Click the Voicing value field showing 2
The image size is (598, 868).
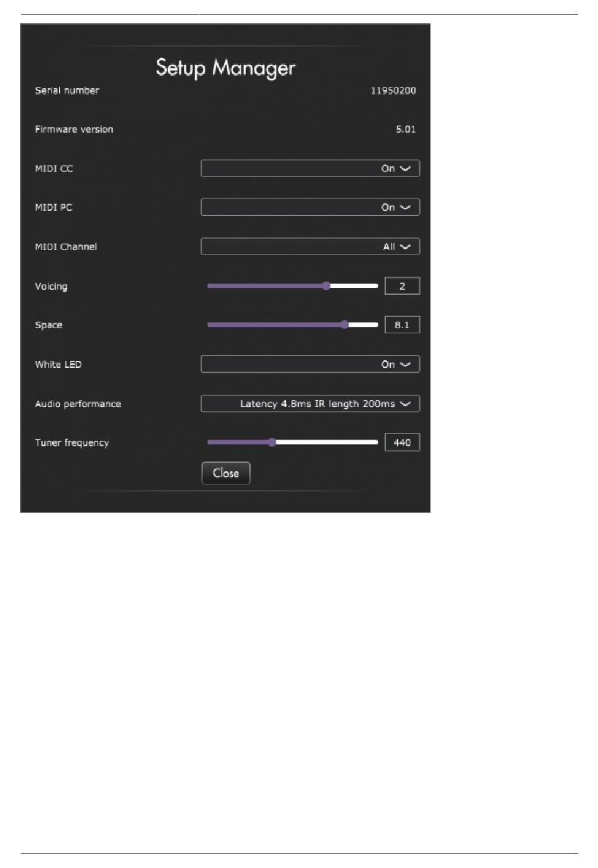point(402,286)
